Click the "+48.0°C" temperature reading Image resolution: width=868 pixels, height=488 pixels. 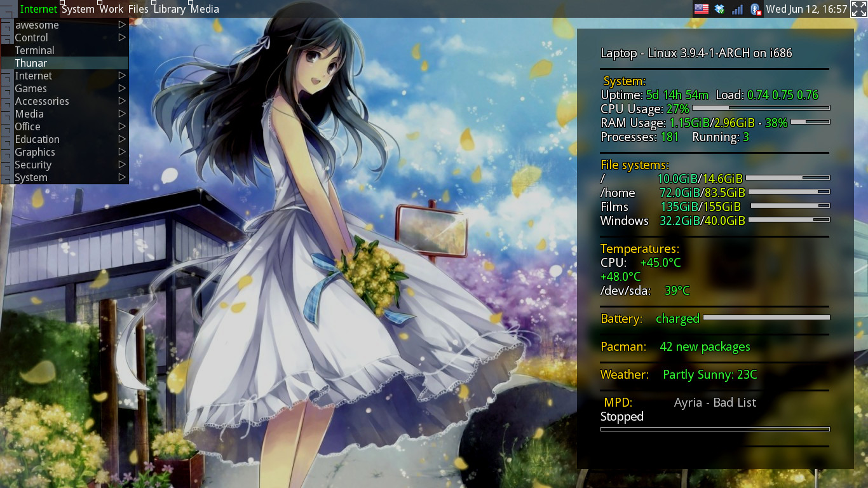pos(621,277)
